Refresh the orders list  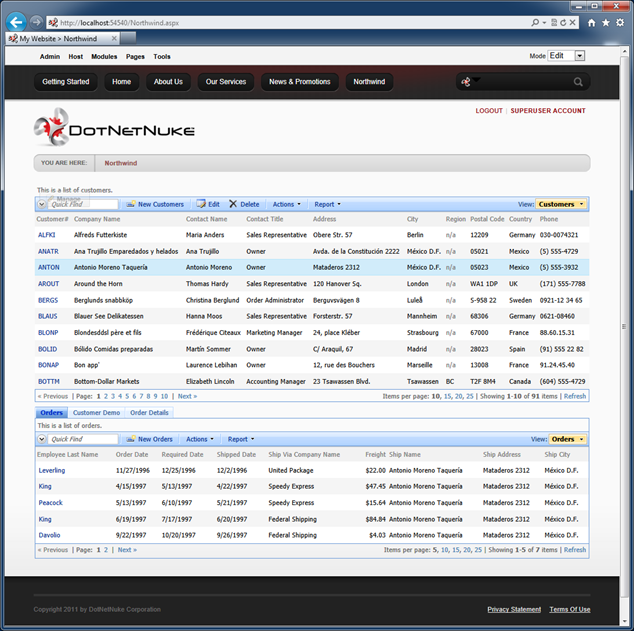click(575, 550)
